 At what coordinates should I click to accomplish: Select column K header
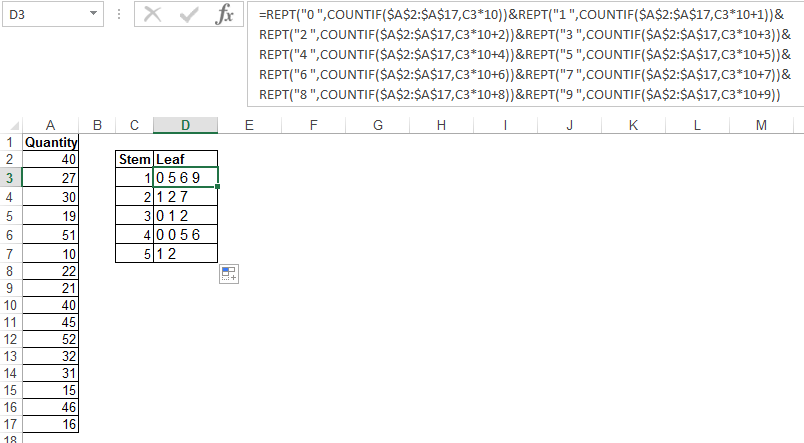tap(633, 126)
